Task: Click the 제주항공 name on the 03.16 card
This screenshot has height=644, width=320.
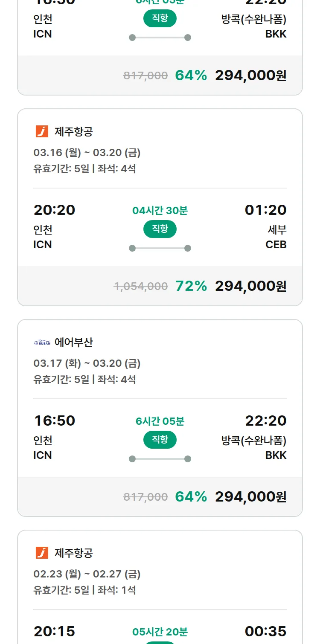Action: click(74, 132)
